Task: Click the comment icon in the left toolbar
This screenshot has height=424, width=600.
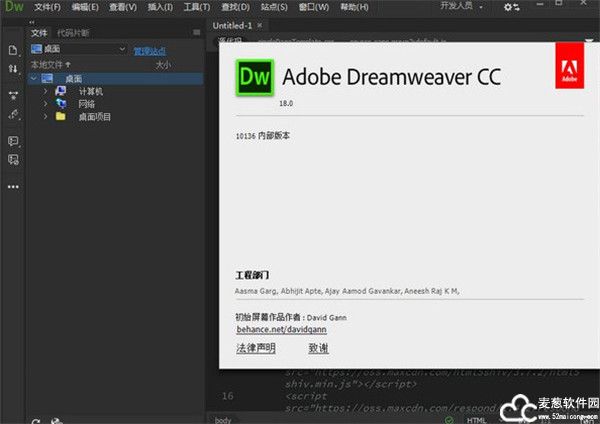Action: coord(13,141)
